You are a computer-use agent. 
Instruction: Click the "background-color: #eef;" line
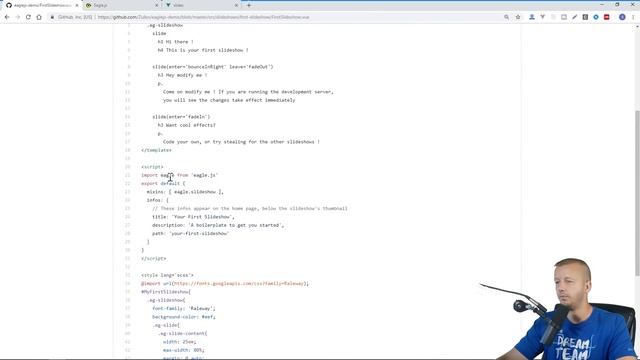click(x=184, y=317)
